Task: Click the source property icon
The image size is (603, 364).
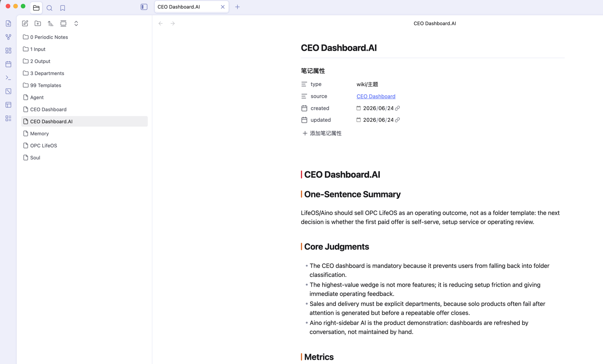Action: point(304,96)
